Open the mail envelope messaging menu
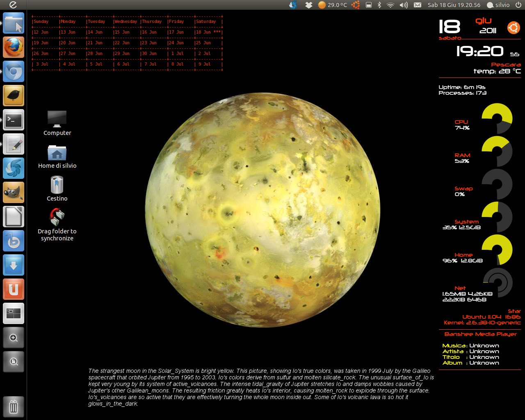525x420 pixels. click(x=418, y=5)
